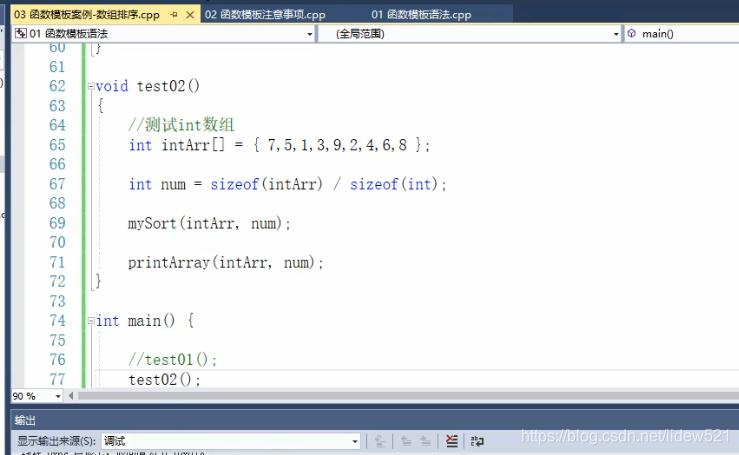Image resolution: width=739 pixels, height=455 pixels.
Task: Switch to 01 函数模板语法.cpp tab
Action: (x=421, y=15)
